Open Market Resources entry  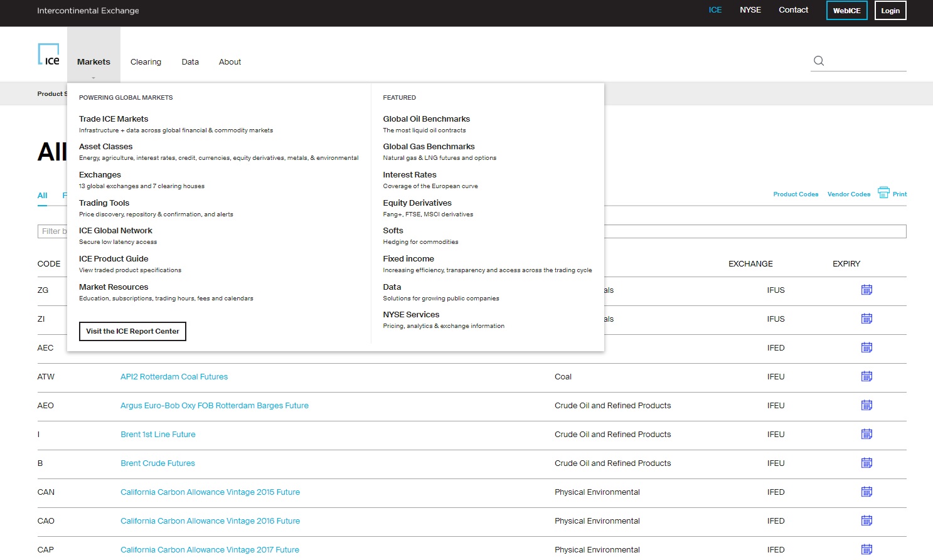(114, 287)
